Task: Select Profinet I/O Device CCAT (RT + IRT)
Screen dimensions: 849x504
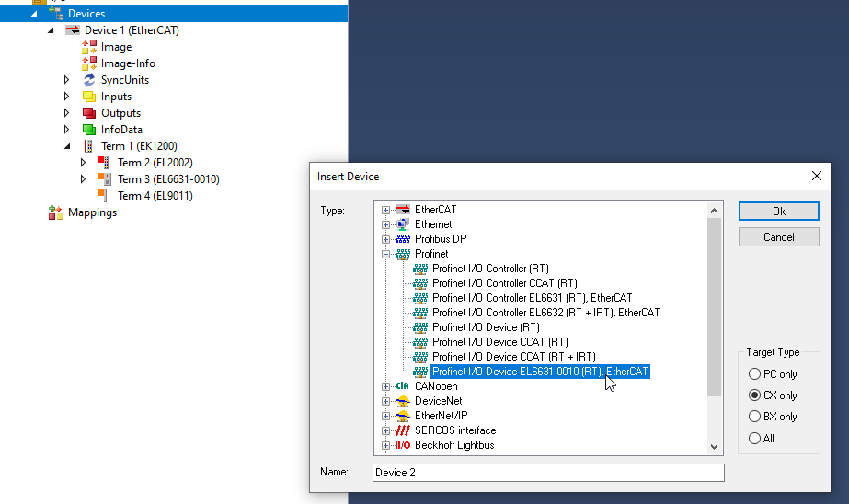Action: tap(513, 357)
